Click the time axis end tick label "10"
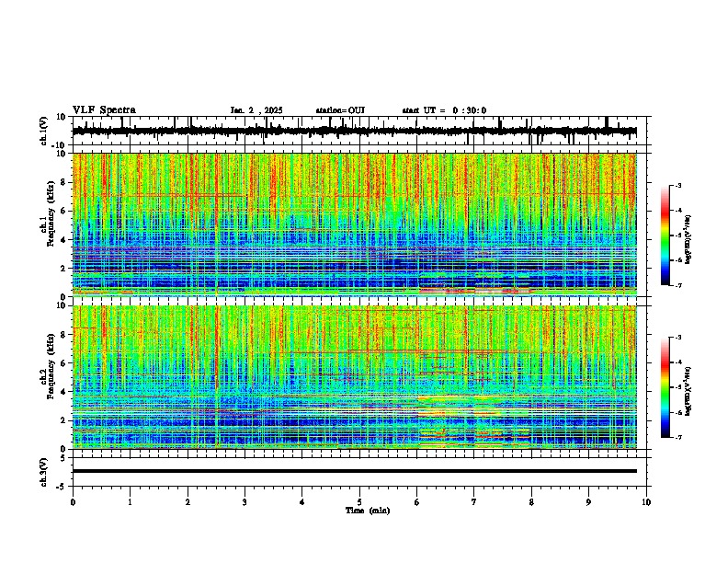The height and width of the screenshot is (563, 728). 646,502
